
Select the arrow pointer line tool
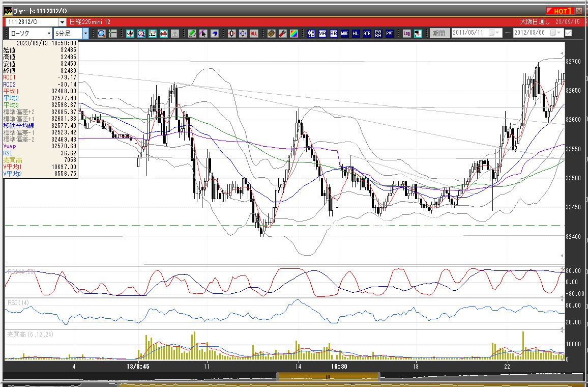(x=203, y=34)
